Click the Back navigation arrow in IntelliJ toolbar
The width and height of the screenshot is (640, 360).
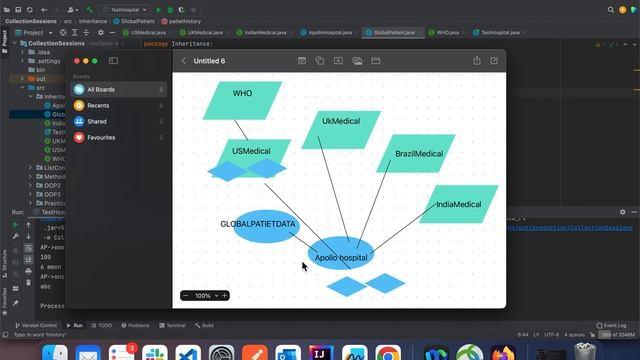pyautogui.click(x=44, y=9)
